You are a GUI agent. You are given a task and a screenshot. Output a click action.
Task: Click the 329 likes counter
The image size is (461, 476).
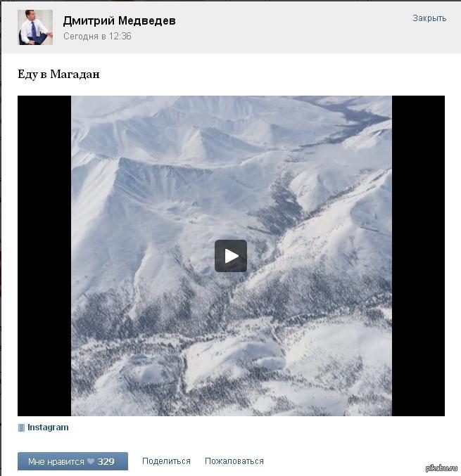click(x=106, y=461)
